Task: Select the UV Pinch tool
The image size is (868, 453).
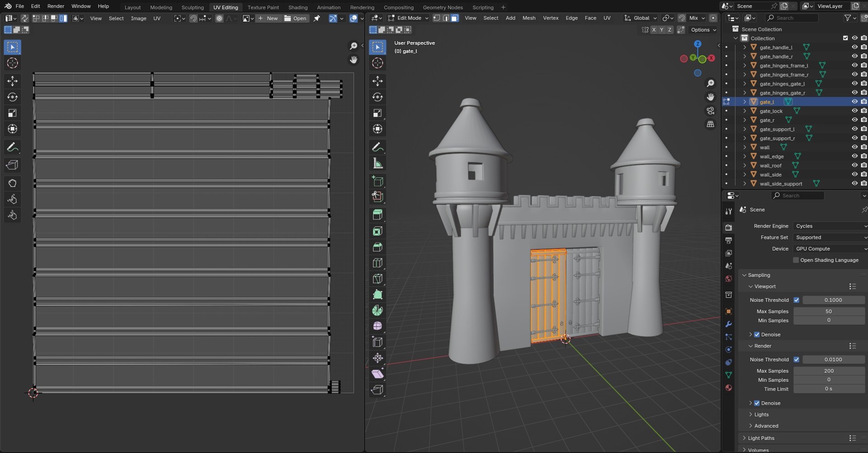Action: [13, 215]
